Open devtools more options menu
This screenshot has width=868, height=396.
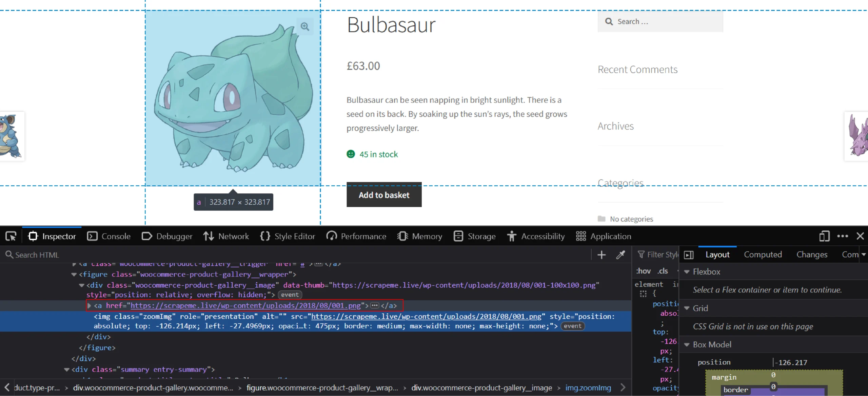pyautogui.click(x=843, y=236)
